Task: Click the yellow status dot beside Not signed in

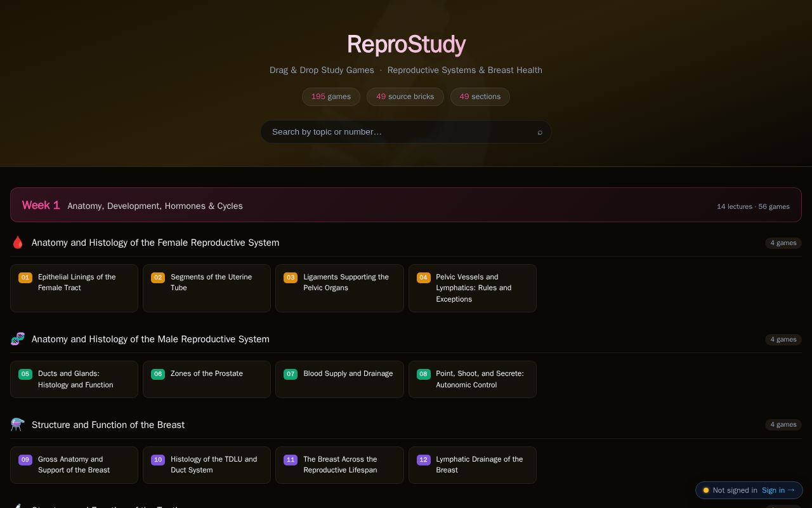Action: tap(706, 490)
